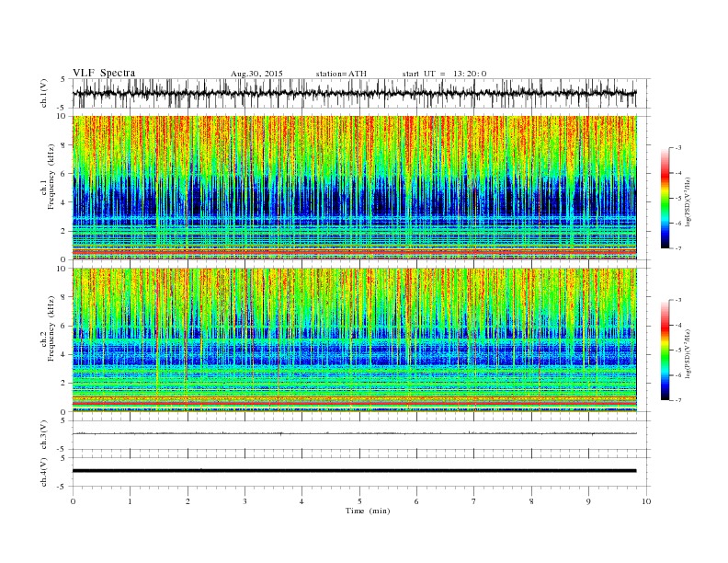Click inside the ch.2 frequency spectrogram
Screen dimensions: 728x563
tap(355, 340)
